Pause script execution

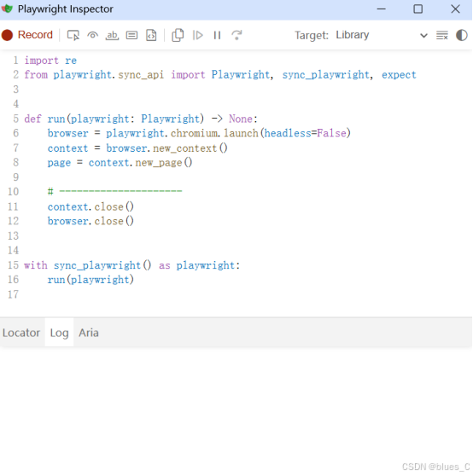pos(217,35)
